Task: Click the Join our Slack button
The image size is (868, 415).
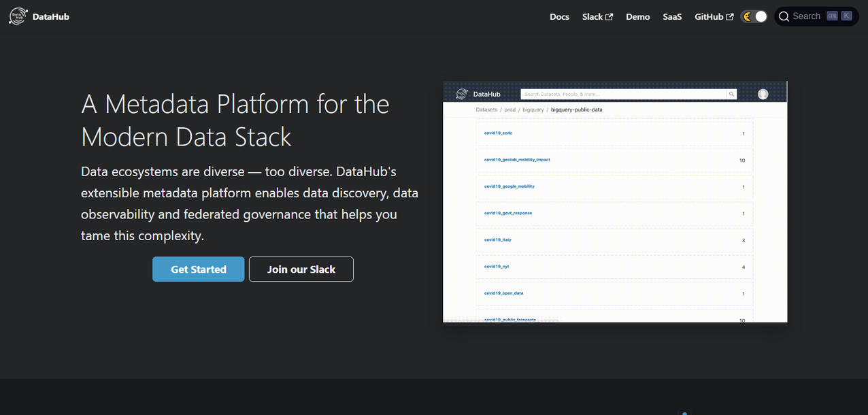Action: click(301, 269)
